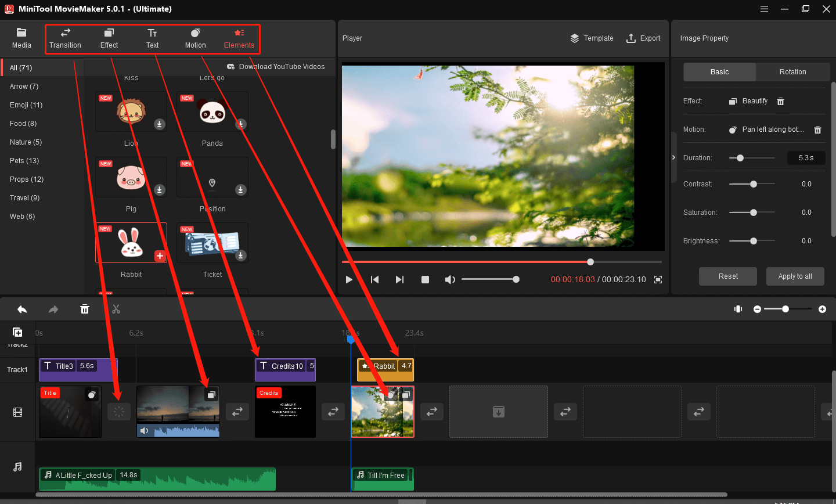Viewport: 836px width, 504px height.
Task: Open the hamburger menu at top right
Action: [x=764, y=9]
